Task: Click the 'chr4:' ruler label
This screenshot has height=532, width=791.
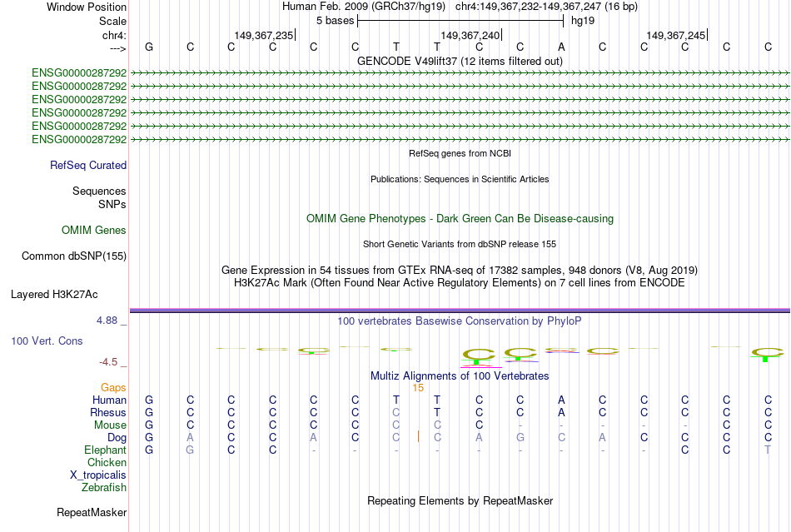Action: [114, 35]
